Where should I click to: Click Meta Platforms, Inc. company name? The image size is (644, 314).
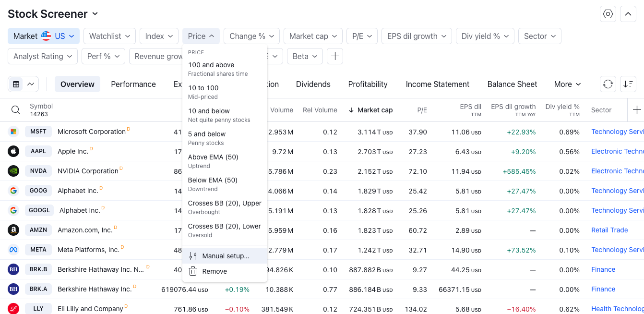[x=88, y=250]
